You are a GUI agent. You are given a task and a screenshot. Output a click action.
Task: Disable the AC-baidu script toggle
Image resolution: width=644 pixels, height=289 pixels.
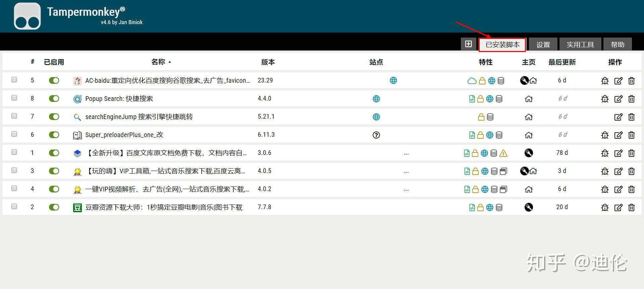point(54,80)
